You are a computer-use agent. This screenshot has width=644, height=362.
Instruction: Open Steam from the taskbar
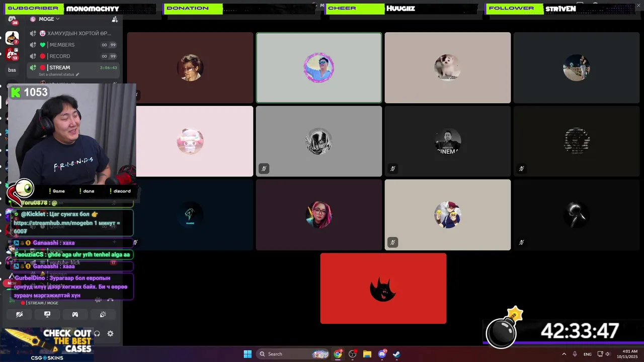(x=396, y=354)
